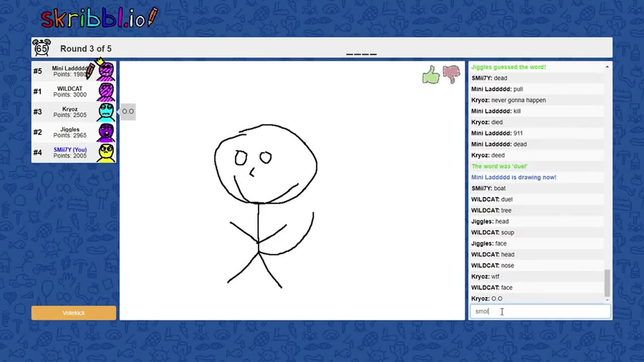Click SMii7Y's yellow avatar
644x362 pixels.
[106, 152]
